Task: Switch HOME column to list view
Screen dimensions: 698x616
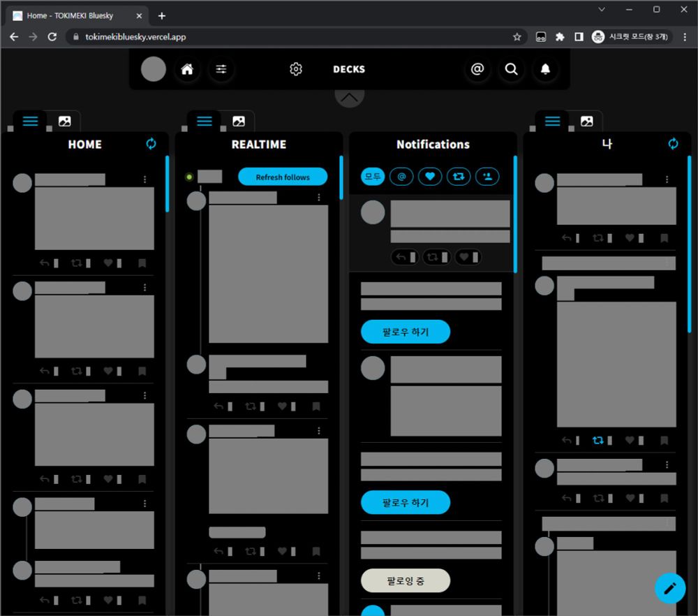Action: point(30,121)
